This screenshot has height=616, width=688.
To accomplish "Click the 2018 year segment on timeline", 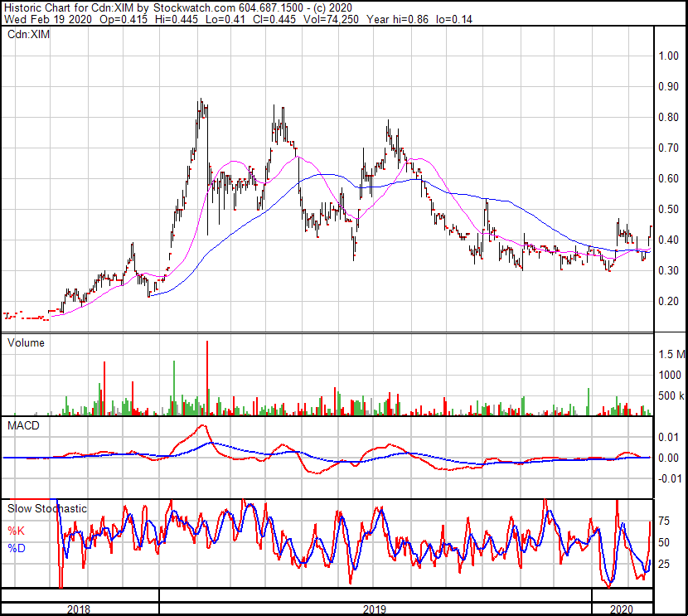I will click(x=79, y=609).
